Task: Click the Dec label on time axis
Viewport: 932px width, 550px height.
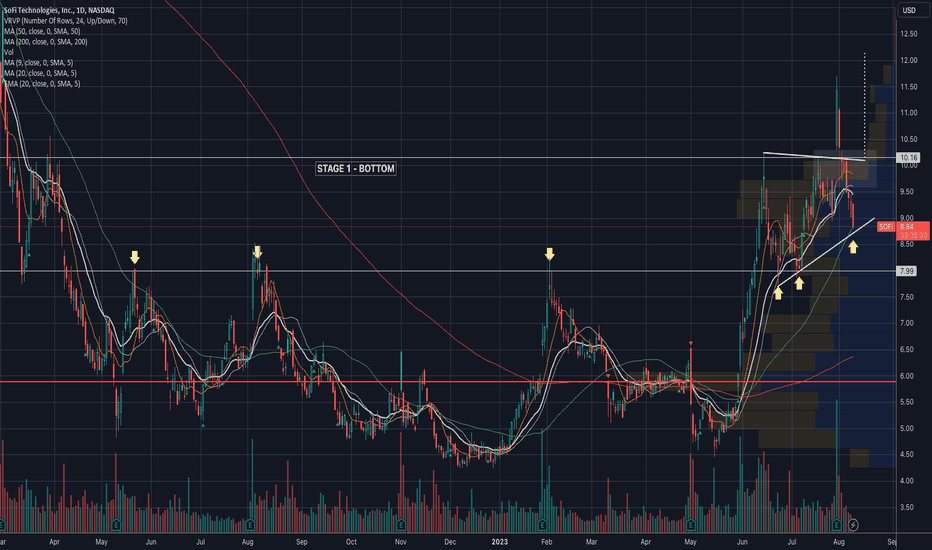Action: [x=450, y=542]
